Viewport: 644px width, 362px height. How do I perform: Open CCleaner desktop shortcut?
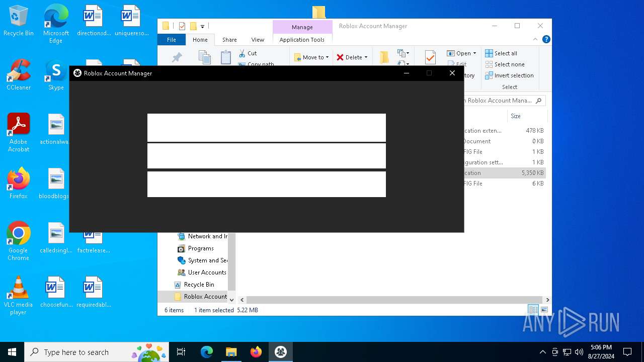(19, 75)
